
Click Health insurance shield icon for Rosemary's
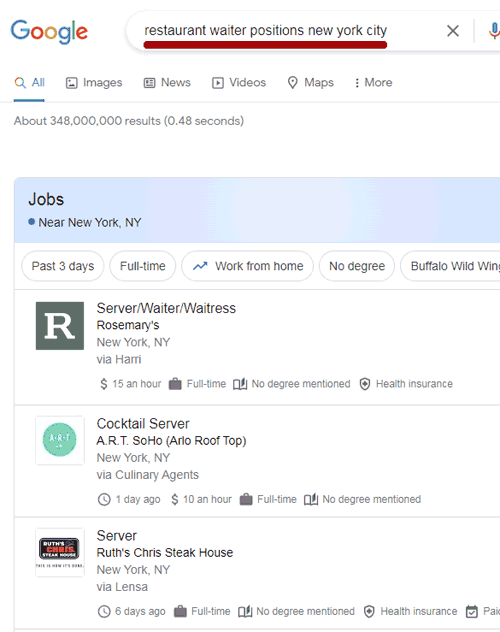[x=365, y=384]
